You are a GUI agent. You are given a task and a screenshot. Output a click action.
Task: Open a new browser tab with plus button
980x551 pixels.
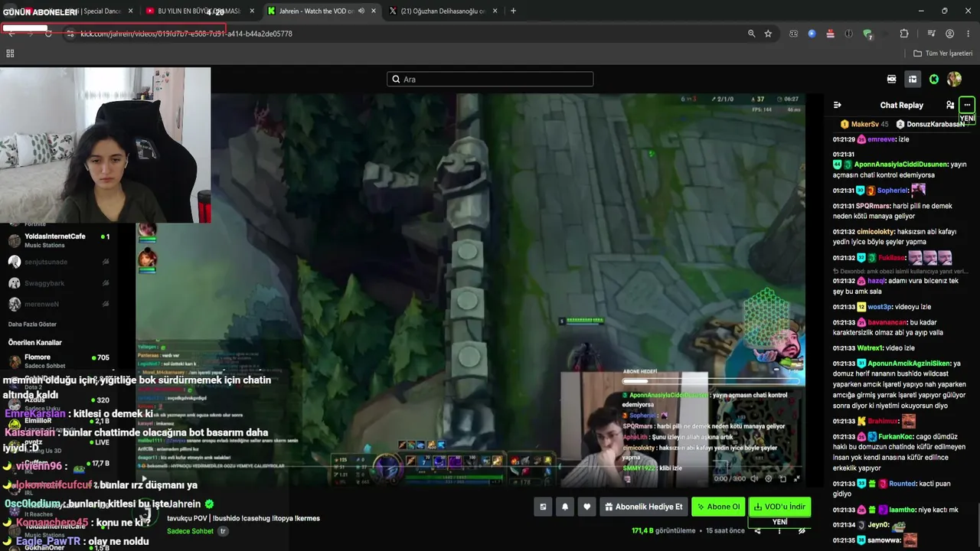(x=513, y=11)
